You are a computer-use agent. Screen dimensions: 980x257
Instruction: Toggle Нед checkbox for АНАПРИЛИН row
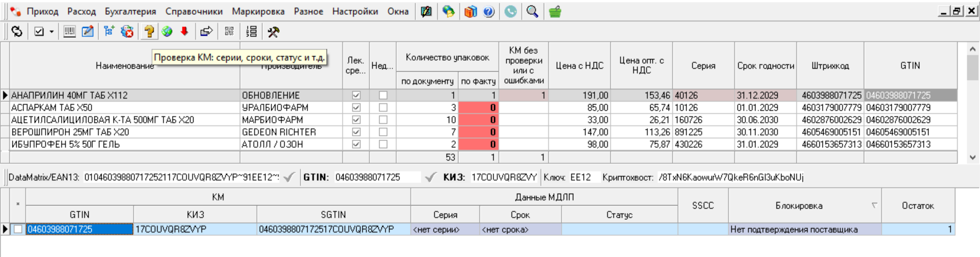[x=383, y=95]
